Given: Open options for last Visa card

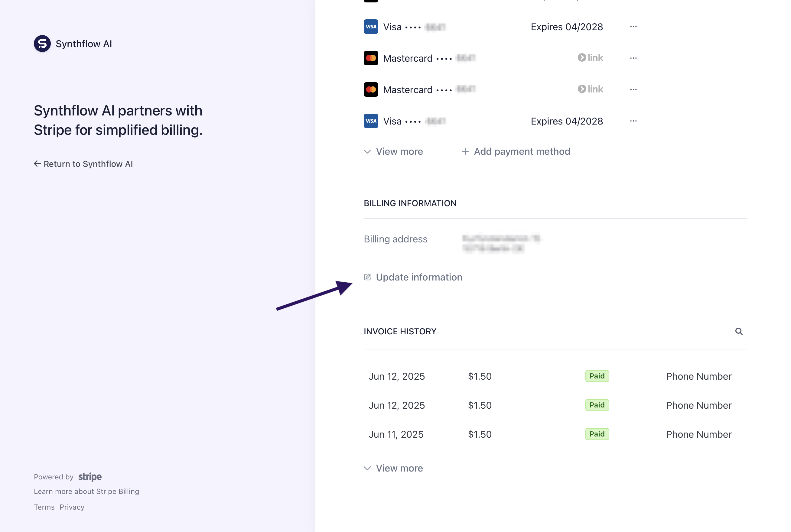Looking at the screenshot, I should coord(633,121).
